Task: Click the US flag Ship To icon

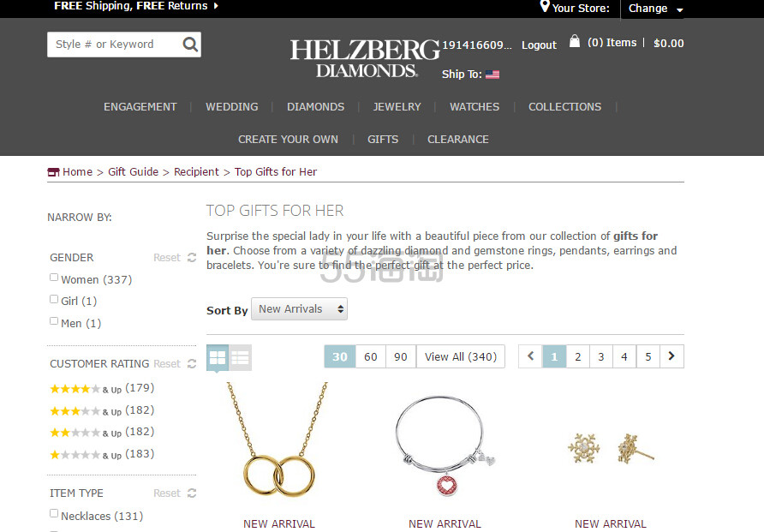Action: point(492,75)
